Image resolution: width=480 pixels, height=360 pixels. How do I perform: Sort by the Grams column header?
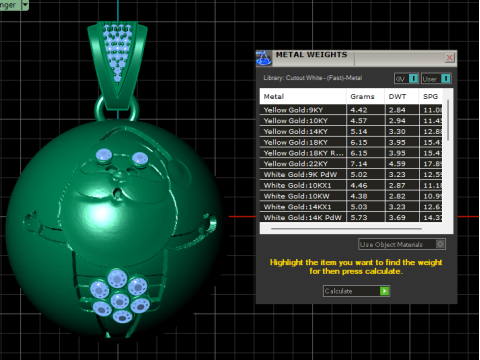[365, 97]
